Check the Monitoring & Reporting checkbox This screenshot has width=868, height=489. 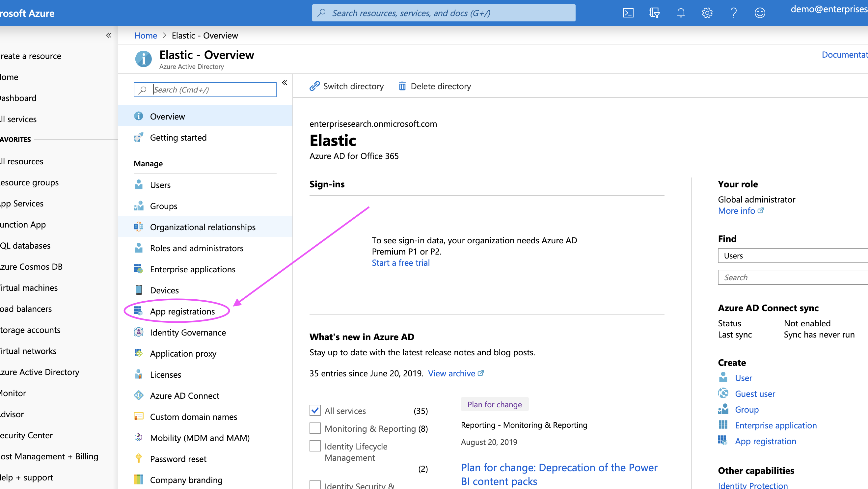(x=315, y=428)
